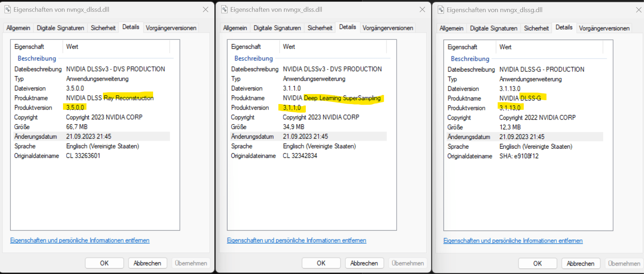
Task: Open Digitale Signaturen tab in nvngx_dlssg.dll window
Action: (494, 28)
